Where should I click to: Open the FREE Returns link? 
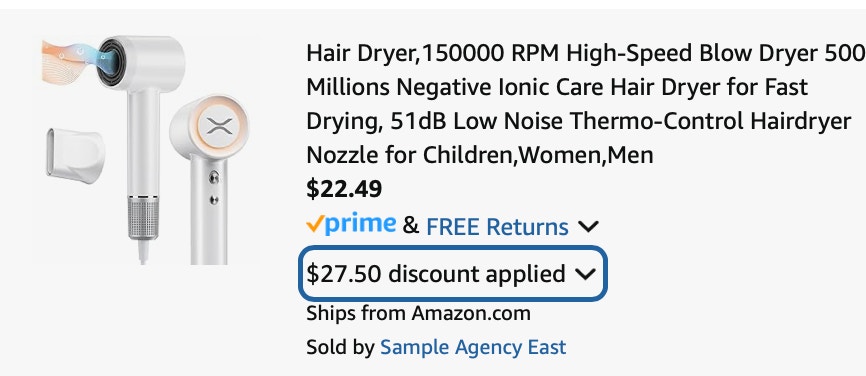tap(497, 226)
